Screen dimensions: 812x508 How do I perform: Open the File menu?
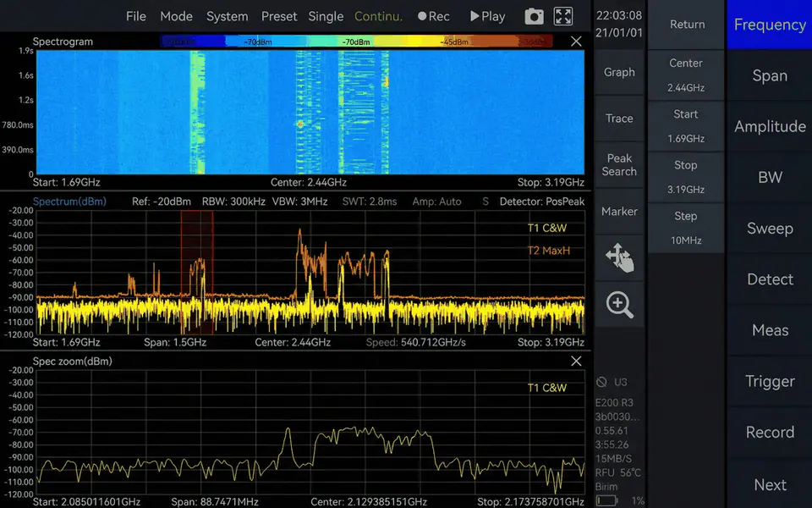135,17
